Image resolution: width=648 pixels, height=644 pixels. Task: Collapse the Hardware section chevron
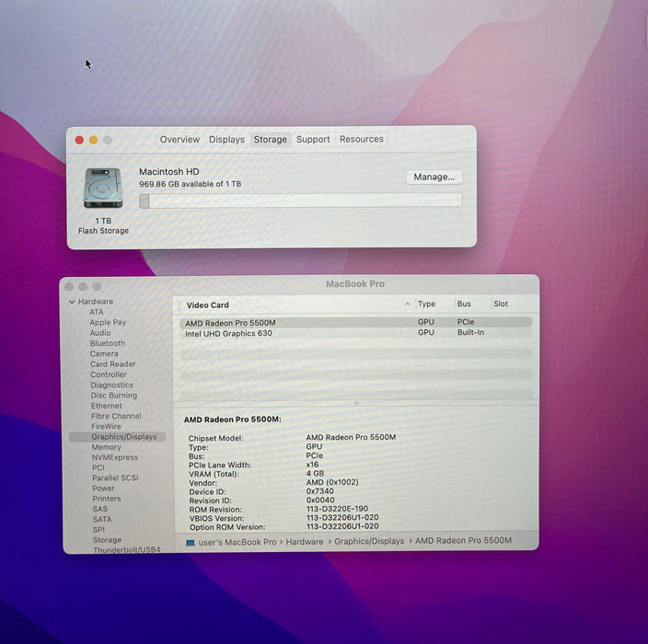tap(72, 302)
